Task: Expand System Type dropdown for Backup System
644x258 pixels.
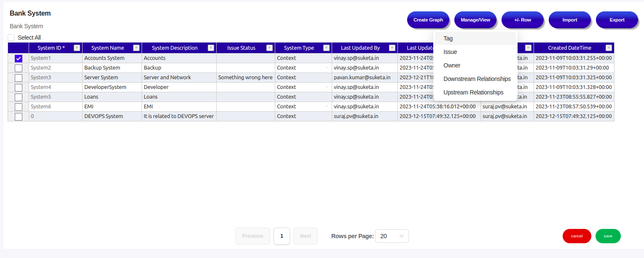Action: [x=327, y=68]
